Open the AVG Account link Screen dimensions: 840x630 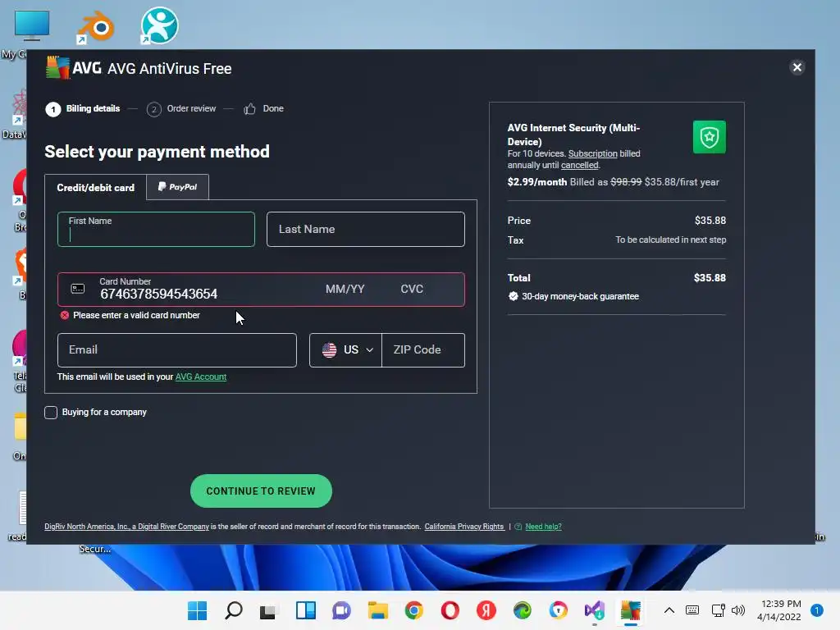pyautogui.click(x=201, y=377)
